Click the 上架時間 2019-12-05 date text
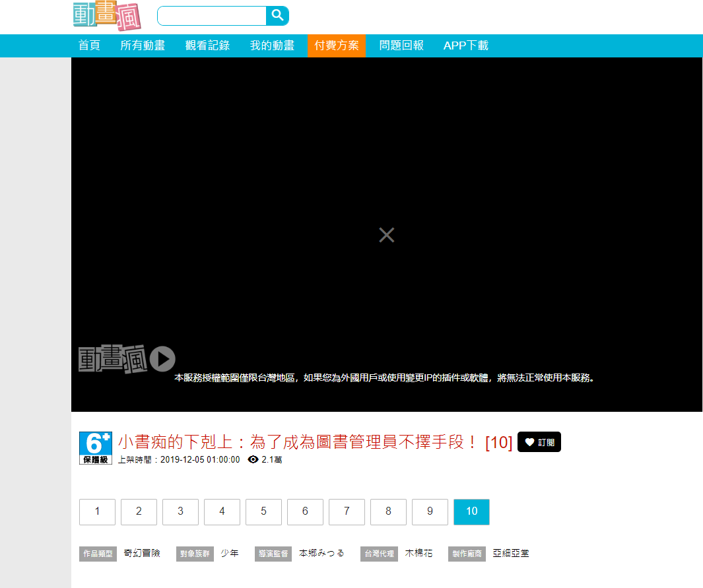The height and width of the screenshot is (588, 703). tap(179, 460)
